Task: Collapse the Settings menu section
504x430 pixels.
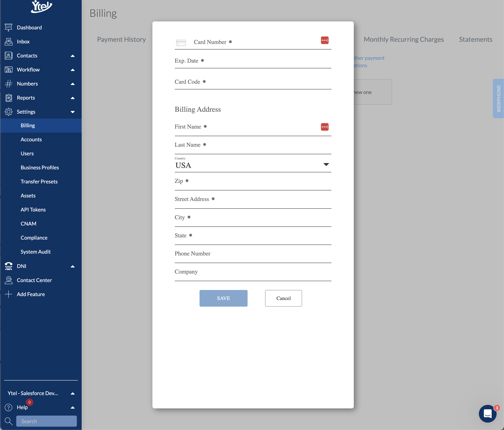Action: (x=72, y=112)
